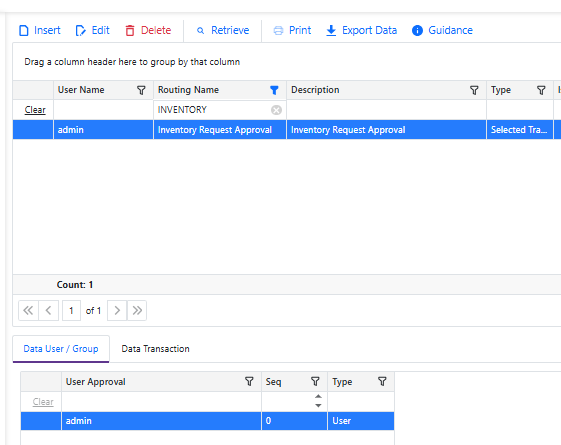The width and height of the screenshot is (561, 445).
Task: Open filter for Description column
Action: click(474, 90)
